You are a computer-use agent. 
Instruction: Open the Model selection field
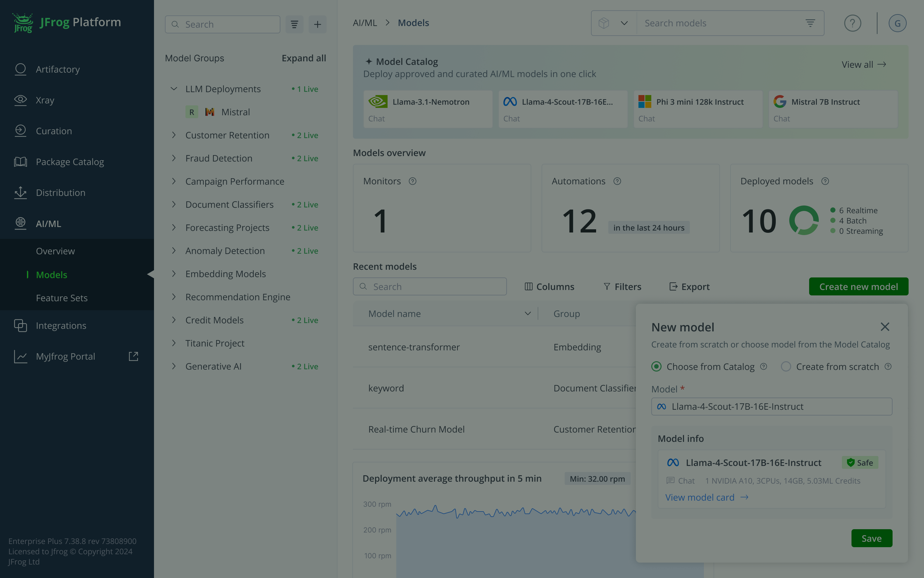772,406
